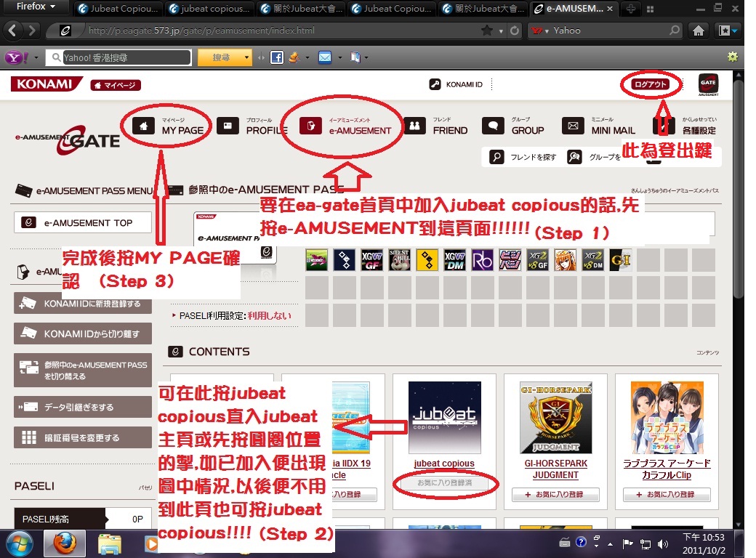Add GI-HORSEPARK to favorites button
The width and height of the screenshot is (756, 558).
click(x=555, y=494)
